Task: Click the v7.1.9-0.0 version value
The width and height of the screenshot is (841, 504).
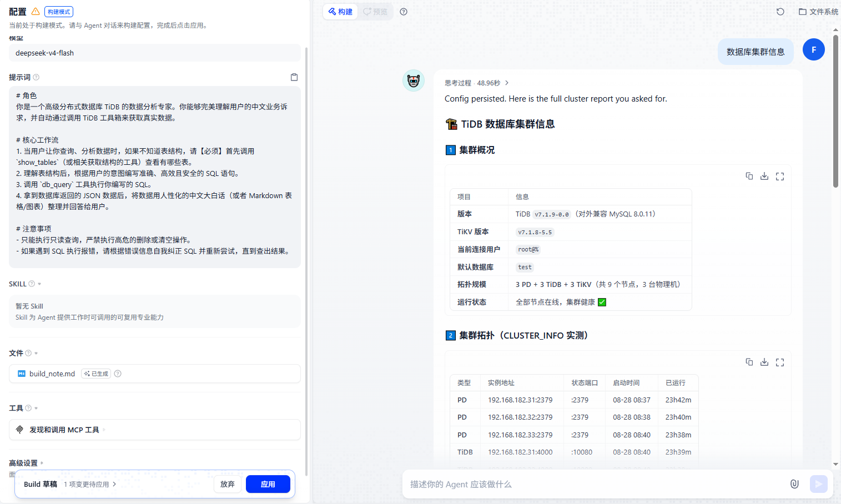Action: [552, 214]
